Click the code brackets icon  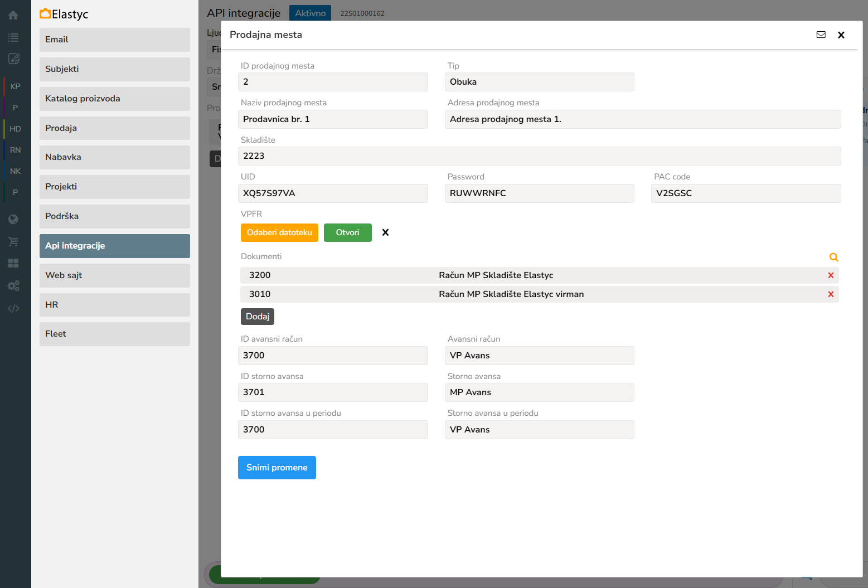[13, 308]
